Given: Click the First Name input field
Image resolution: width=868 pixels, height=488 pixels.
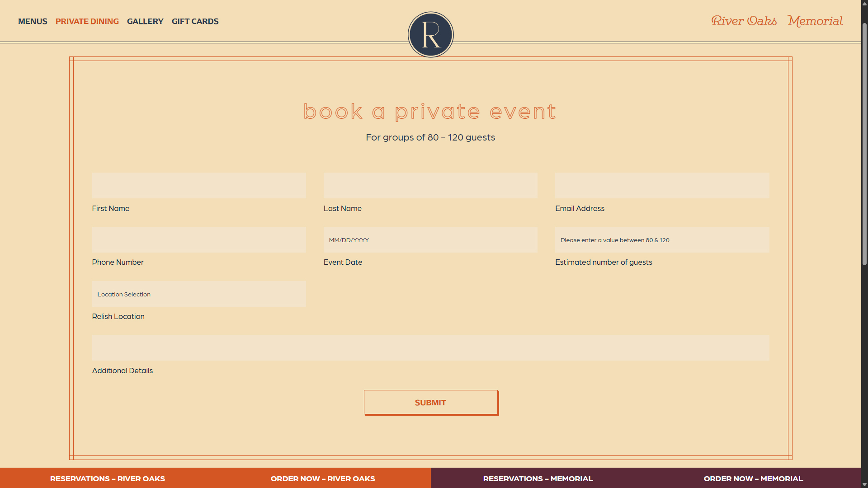Looking at the screenshot, I should pyautogui.click(x=199, y=185).
